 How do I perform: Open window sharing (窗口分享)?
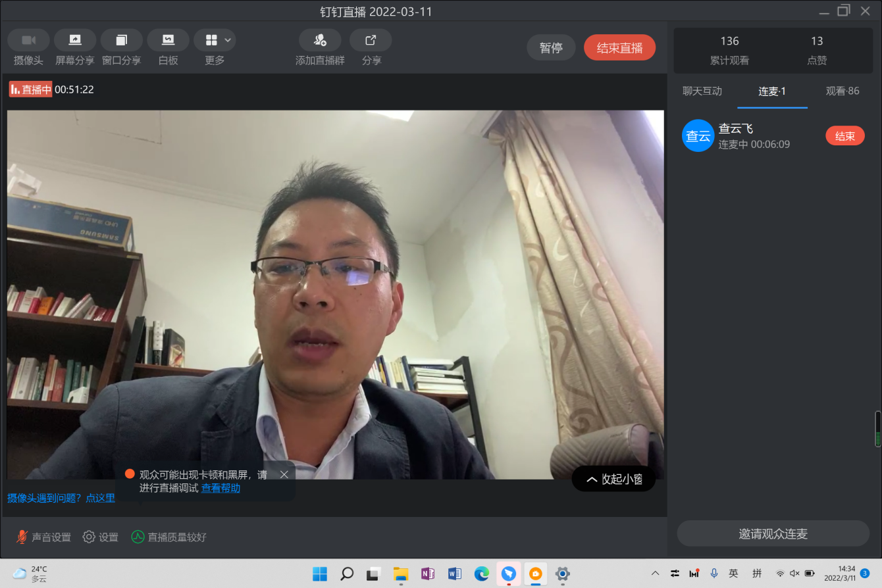121,40
